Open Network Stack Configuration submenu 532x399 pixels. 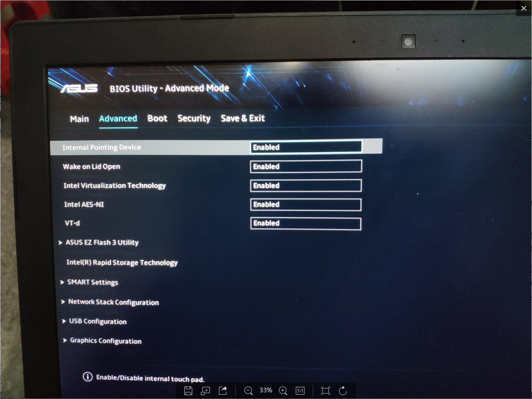click(113, 302)
